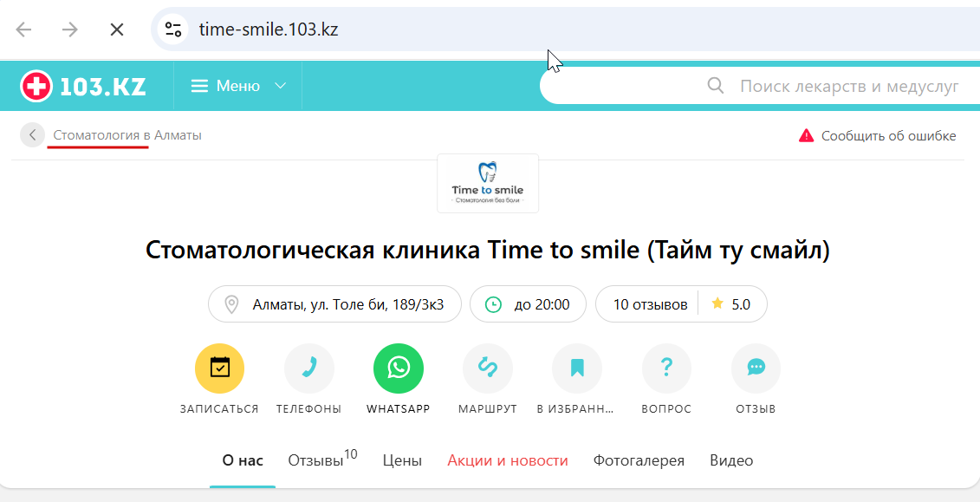Click the ВОПРОС label
Viewport: 980px width, 502px height.
coord(666,409)
